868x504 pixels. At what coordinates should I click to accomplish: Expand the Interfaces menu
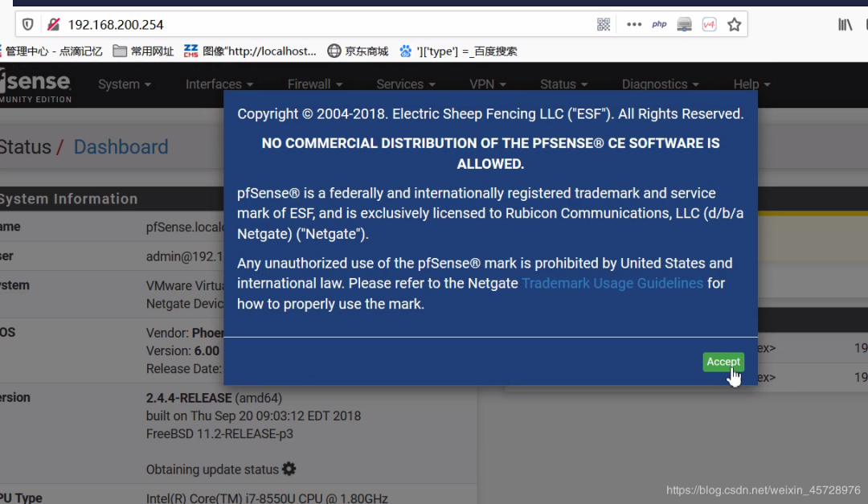[x=219, y=84]
